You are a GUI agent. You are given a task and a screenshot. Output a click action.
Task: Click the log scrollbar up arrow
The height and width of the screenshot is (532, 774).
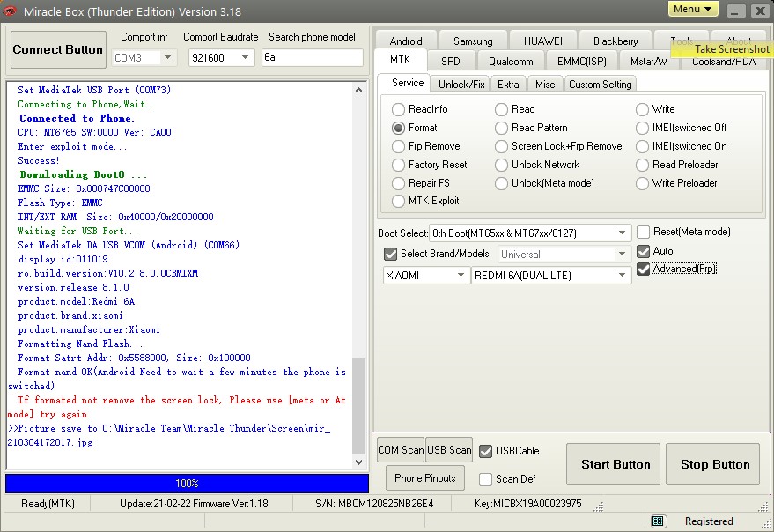359,90
